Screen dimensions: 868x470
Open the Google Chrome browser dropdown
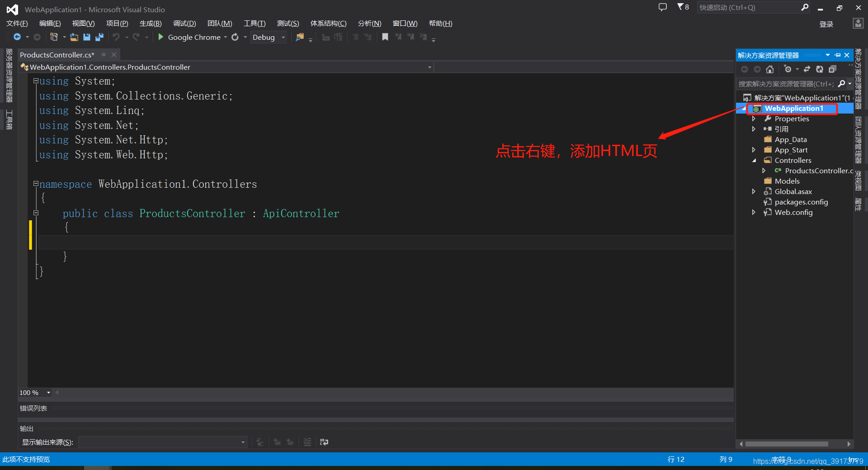tap(225, 37)
